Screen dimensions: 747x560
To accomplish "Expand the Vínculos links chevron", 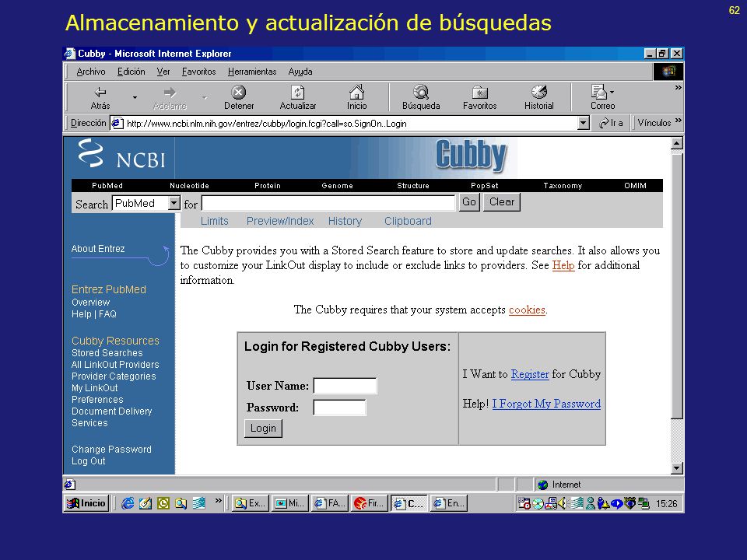I will 679,121.
